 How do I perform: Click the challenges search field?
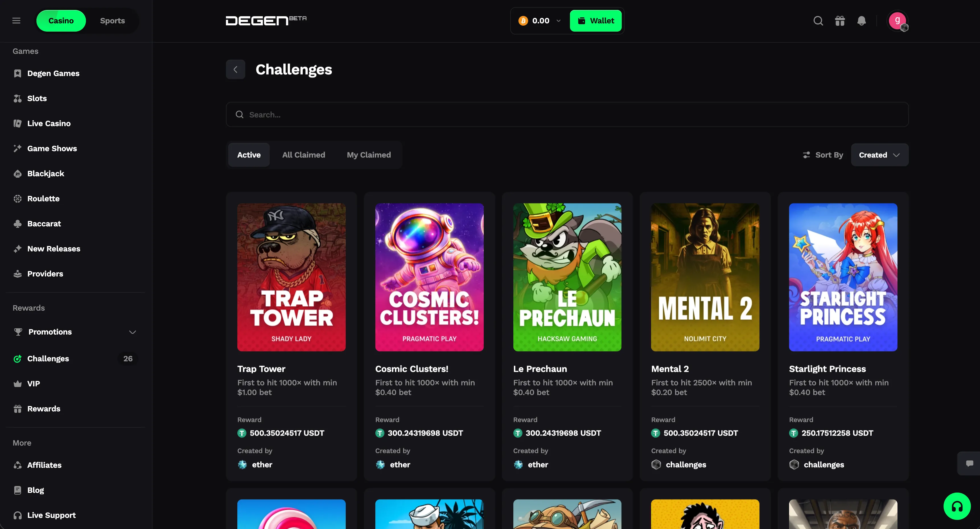tap(567, 114)
